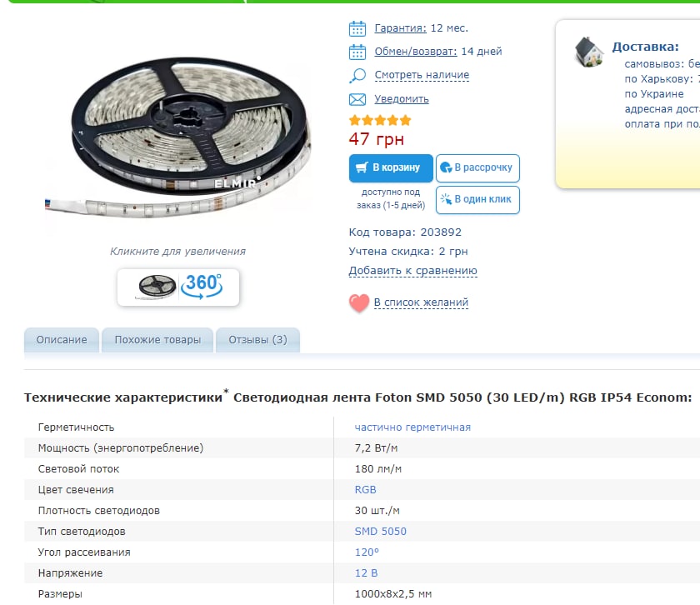The height and width of the screenshot is (605, 700).
Task: Click the SMD 5050 specification link
Action: coord(380,532)
